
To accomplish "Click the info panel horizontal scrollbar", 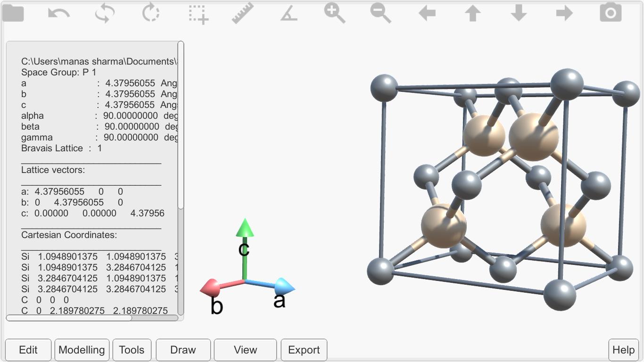I will coord(92,318).
